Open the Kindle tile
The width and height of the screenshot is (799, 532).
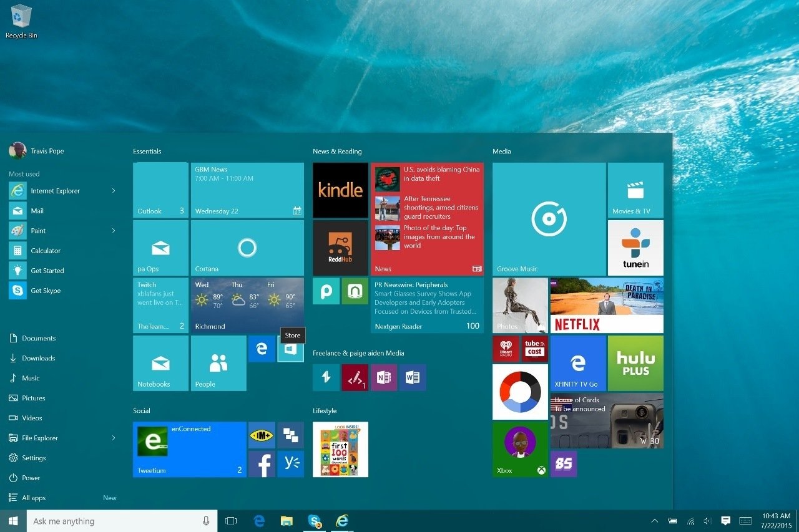340,190
